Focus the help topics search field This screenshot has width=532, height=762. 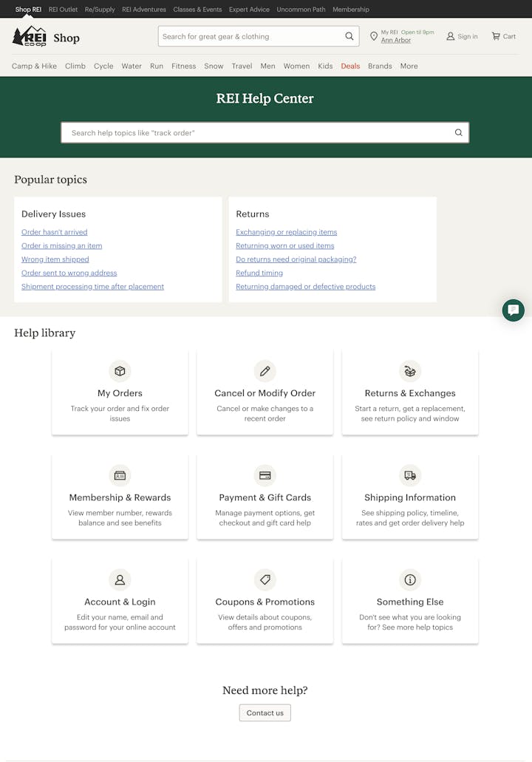pyautogui.click(x=259, y=133)
